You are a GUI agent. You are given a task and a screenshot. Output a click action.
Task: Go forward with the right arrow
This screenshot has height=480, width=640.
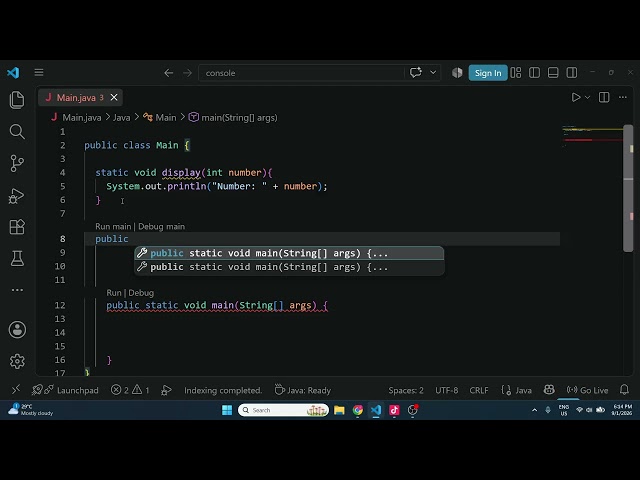tap(187, 73)
